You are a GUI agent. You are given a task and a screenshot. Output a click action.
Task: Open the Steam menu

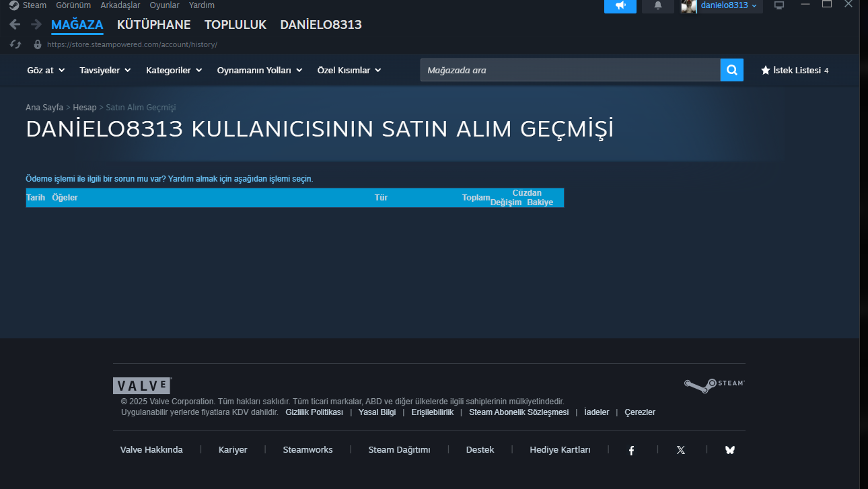[35, 5]
